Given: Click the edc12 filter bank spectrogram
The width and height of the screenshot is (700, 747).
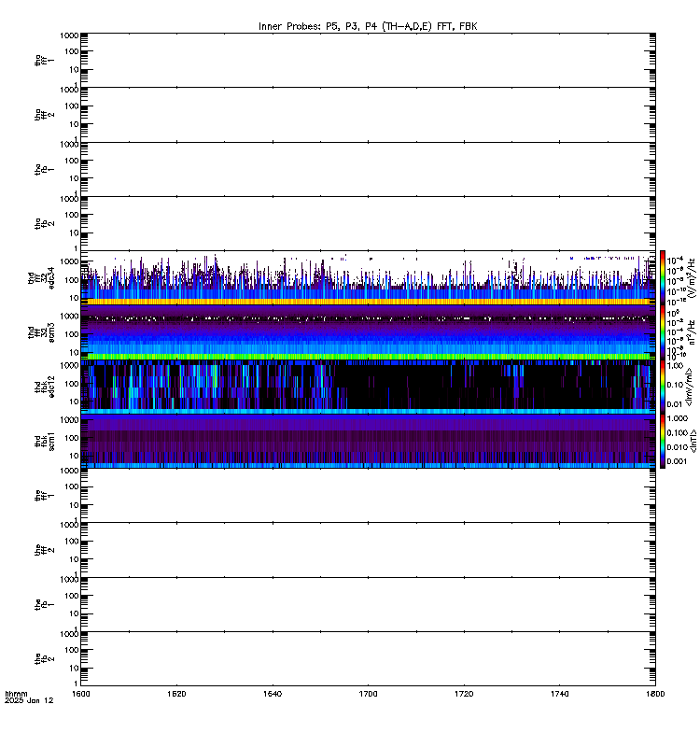Looking at the screenshot, I should point(368,387).
